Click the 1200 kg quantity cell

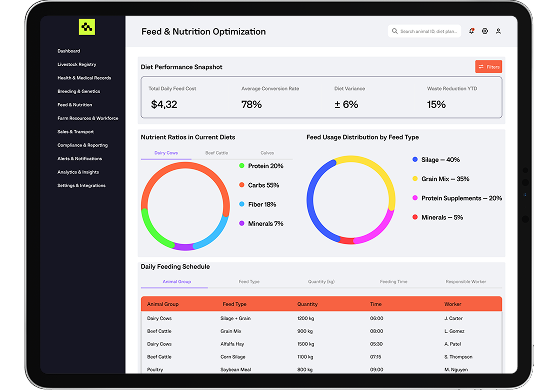(x=306, y=318)
